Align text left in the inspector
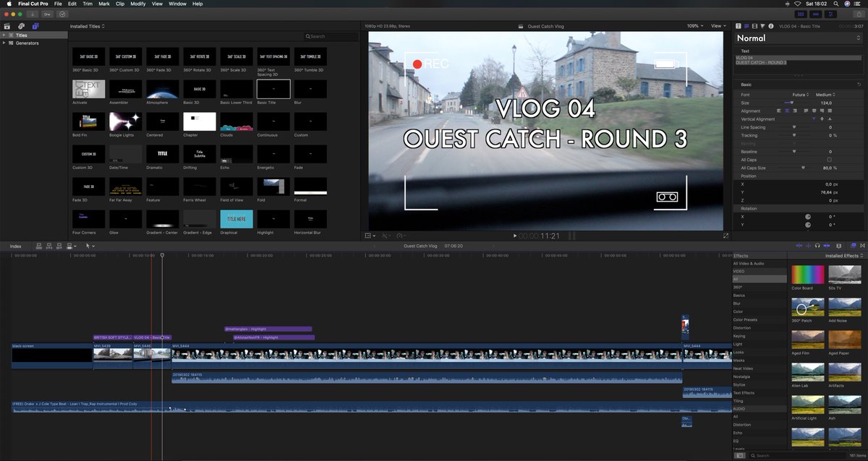 [x=778, y=111]
